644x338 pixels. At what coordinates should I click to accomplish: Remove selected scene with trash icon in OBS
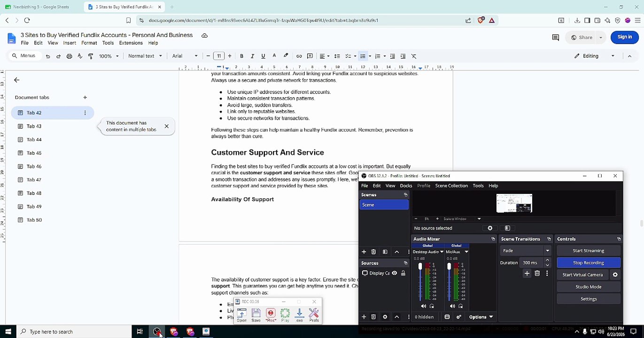point(373,252)
